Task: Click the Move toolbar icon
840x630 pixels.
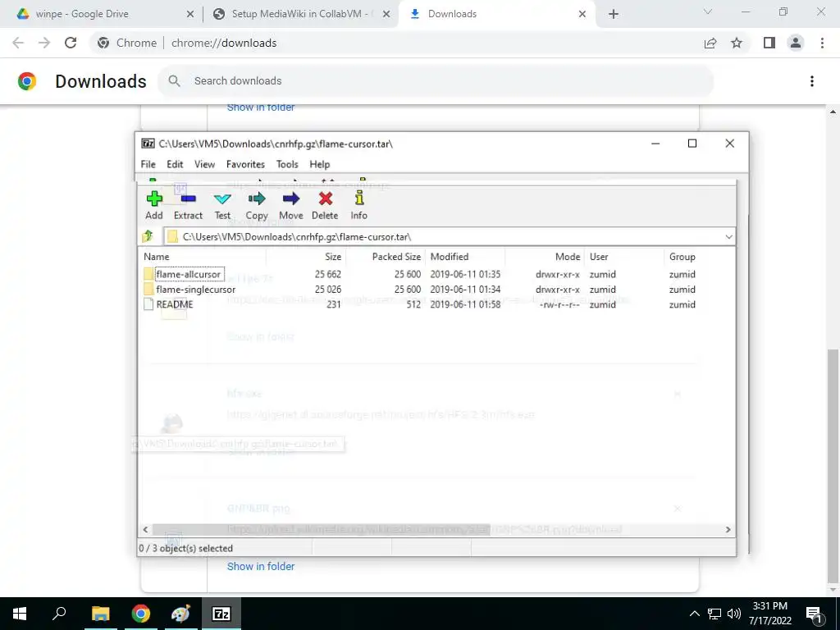Action: click(291, 205)
